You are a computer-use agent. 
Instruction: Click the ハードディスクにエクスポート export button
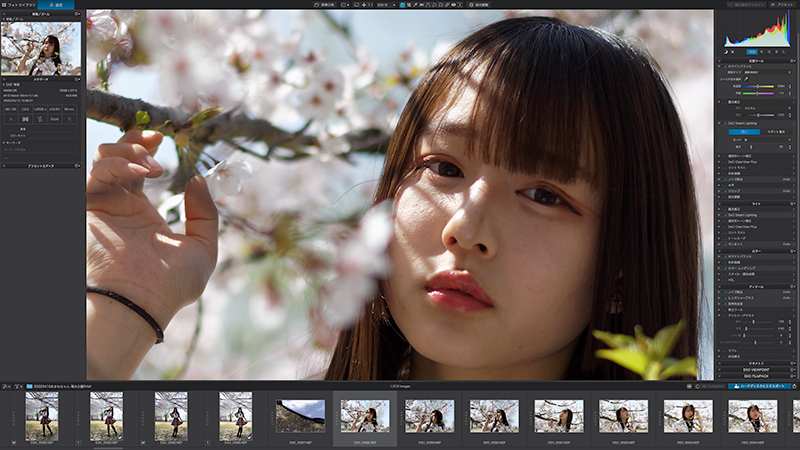tap(759, 386)
